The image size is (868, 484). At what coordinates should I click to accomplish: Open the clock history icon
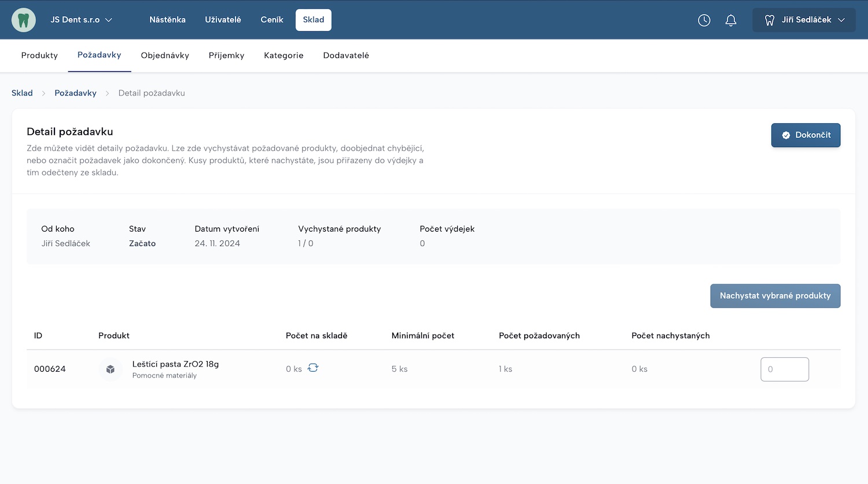tap(704, 20)
